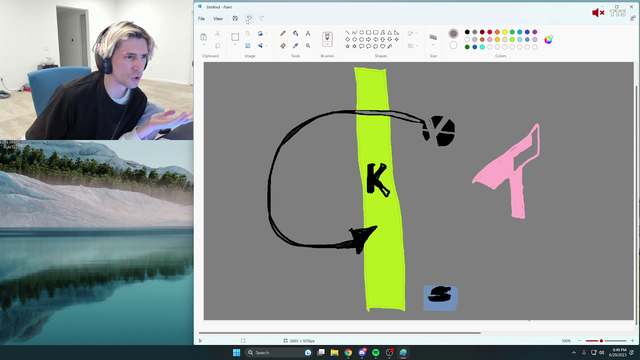This screenshot has width=640, height=360.
Task: Pick the red color swatch in palette
Action: (490, 32)
